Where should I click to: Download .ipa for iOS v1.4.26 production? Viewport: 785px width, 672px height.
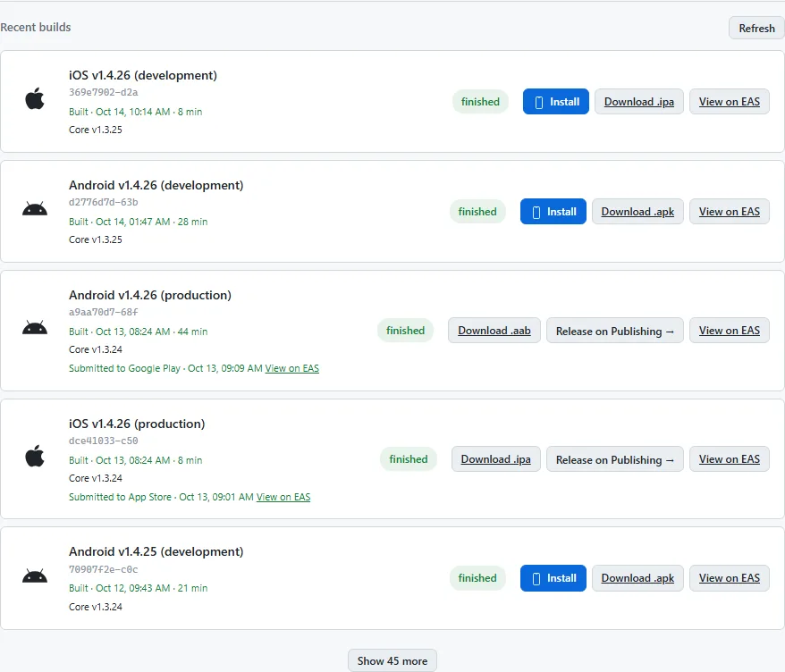(x=495, y=459)
